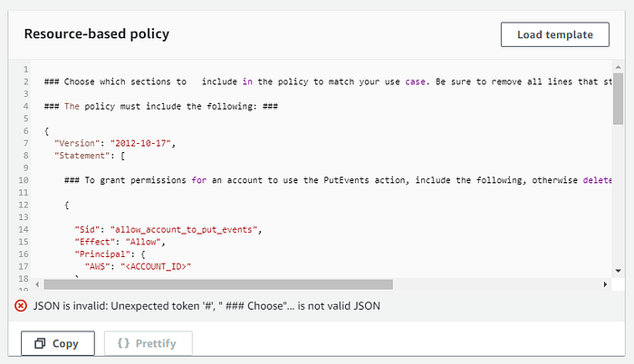Click line number 12 in the gutter

click(x=24, y=205)
